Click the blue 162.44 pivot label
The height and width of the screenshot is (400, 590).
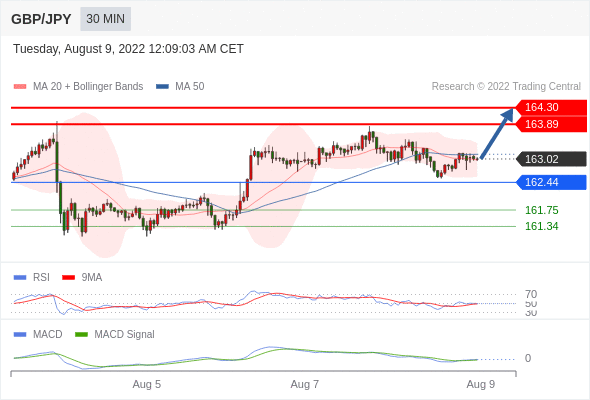tap(551, 182)
